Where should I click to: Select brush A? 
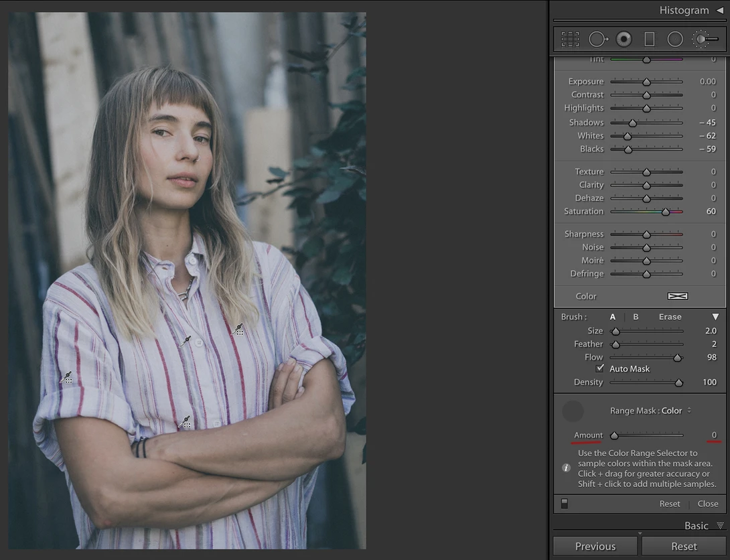point(613,317)
